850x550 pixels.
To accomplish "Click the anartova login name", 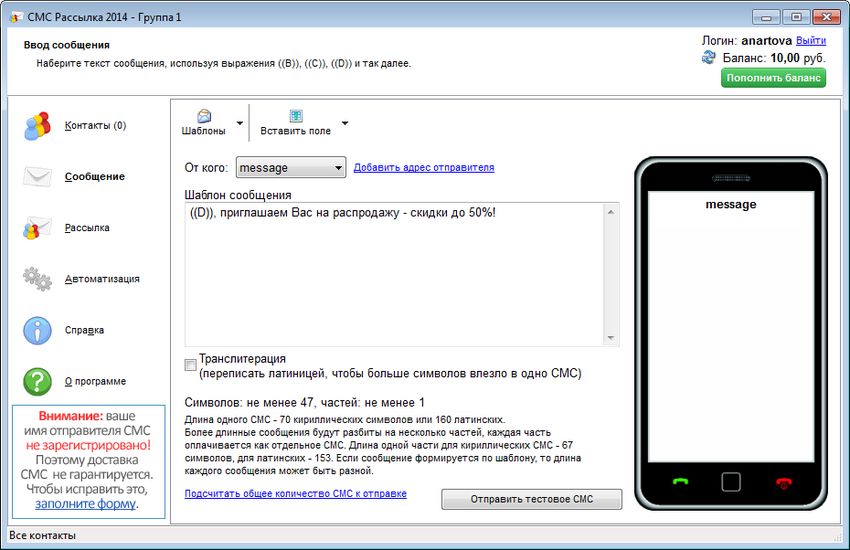I will coord(767,41).
